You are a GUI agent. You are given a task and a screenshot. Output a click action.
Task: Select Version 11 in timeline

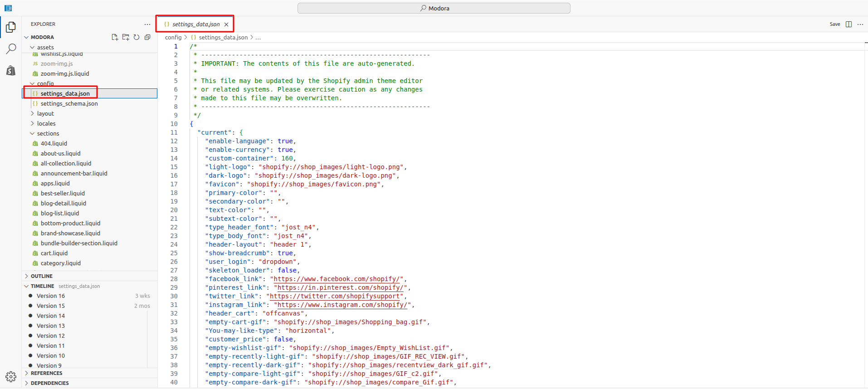pyautogui.click(x=89, y=345)
